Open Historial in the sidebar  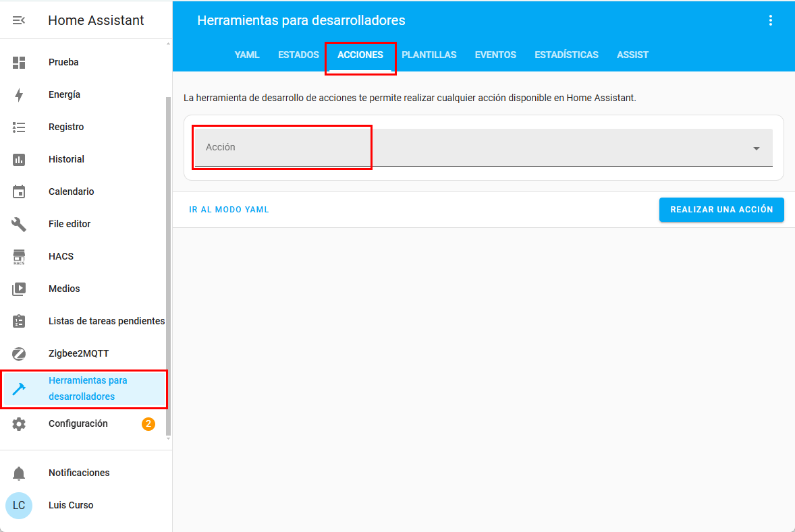(x=66, y=160)
